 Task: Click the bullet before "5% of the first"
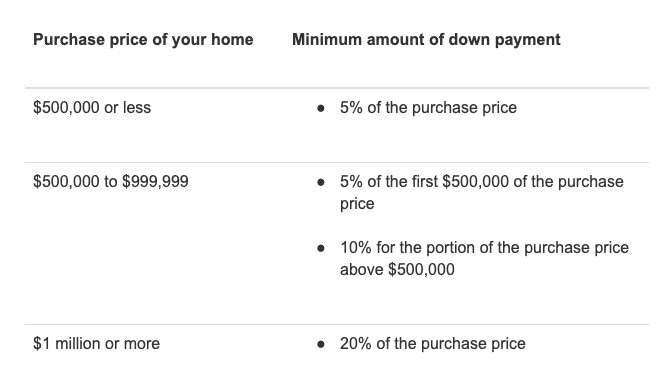[321, 183]
